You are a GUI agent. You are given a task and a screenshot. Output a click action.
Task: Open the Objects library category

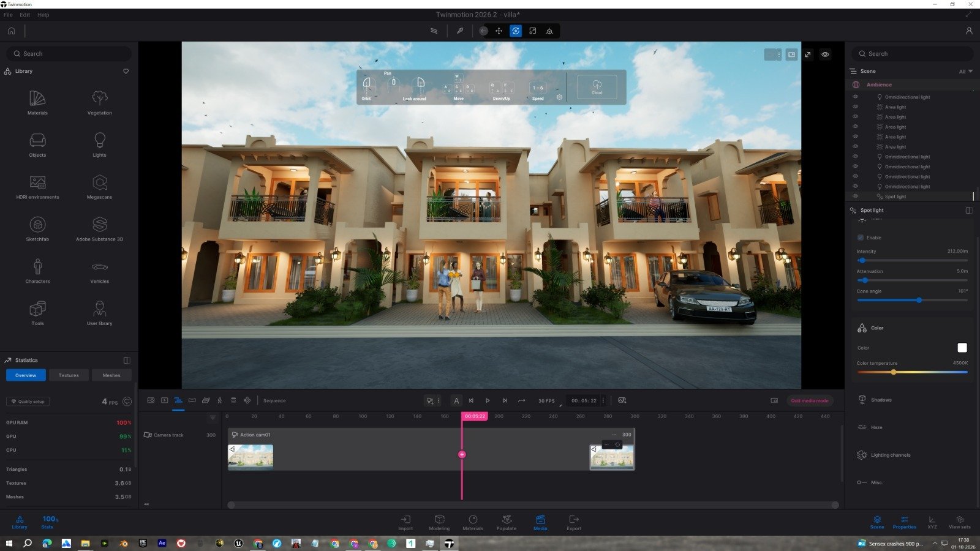click(x=37, y=144)
